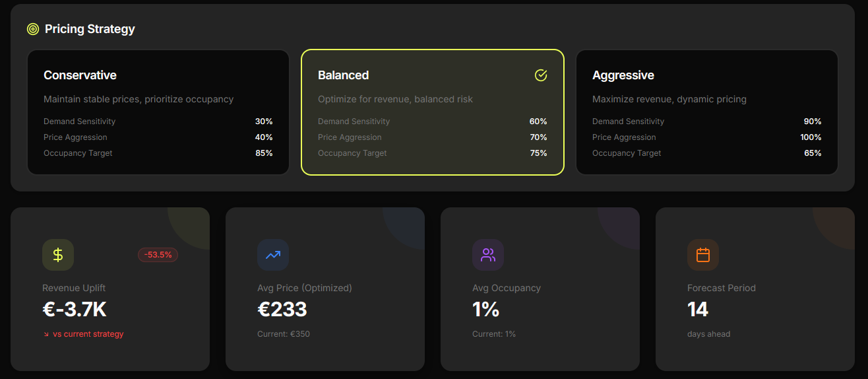Click the trending-up Avg Price icon

pyautogui.click(x=273, y=255)
